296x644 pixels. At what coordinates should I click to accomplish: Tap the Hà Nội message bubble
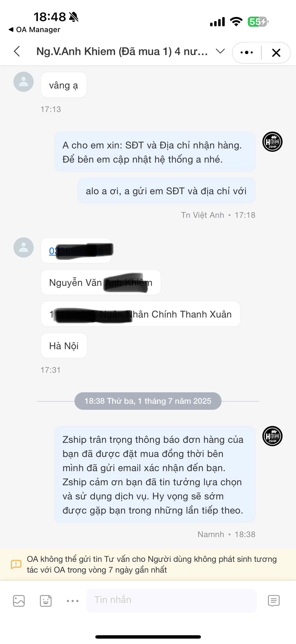64,346
